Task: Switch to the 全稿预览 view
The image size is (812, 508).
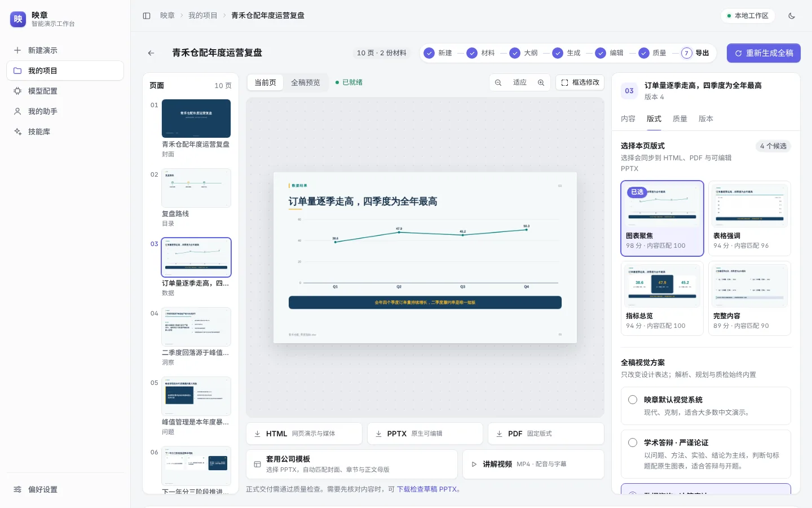Action: tap(306, 82)
